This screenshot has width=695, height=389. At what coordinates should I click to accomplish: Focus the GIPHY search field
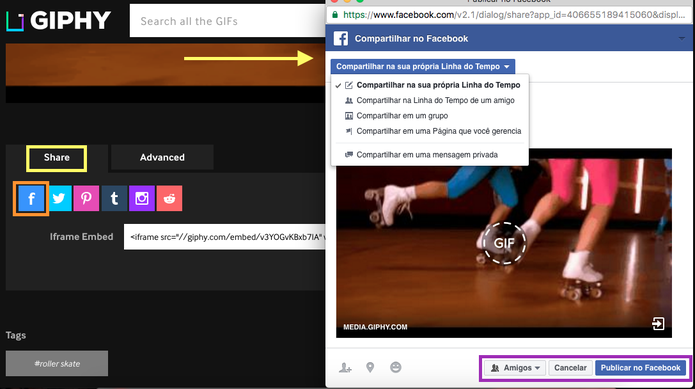[x=227, y=21]
